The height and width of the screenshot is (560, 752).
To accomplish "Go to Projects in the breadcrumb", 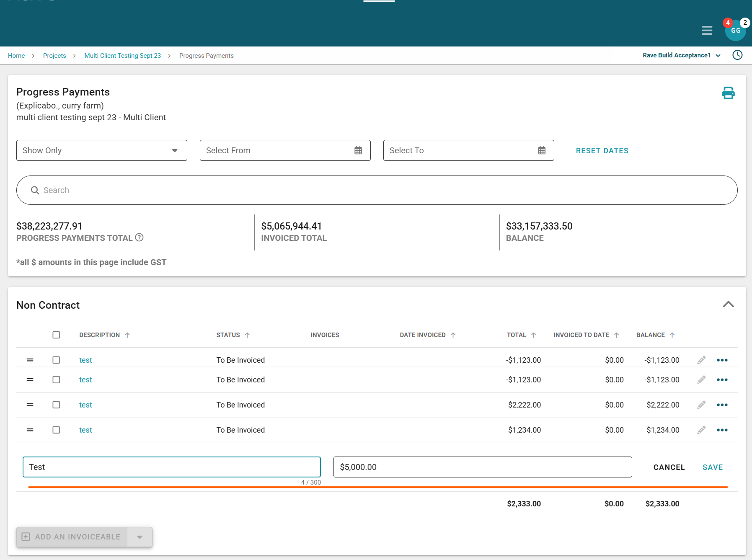I will [x=54, y=56].
